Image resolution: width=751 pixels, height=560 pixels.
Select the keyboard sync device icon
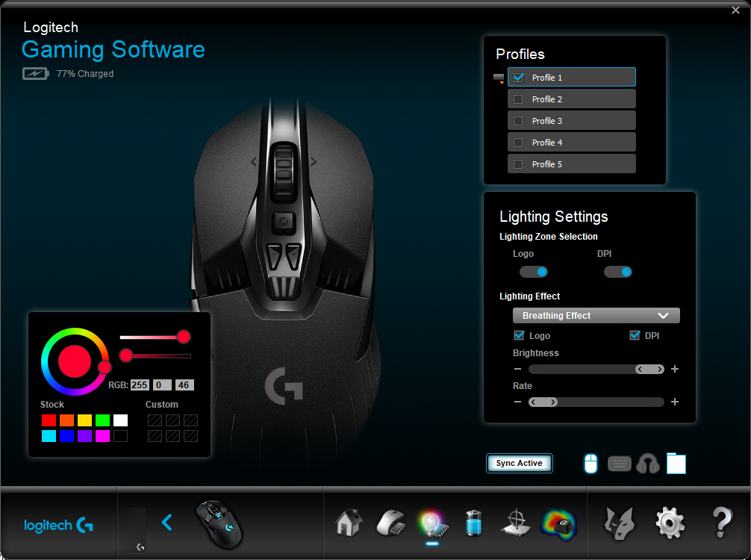[620, 464]
